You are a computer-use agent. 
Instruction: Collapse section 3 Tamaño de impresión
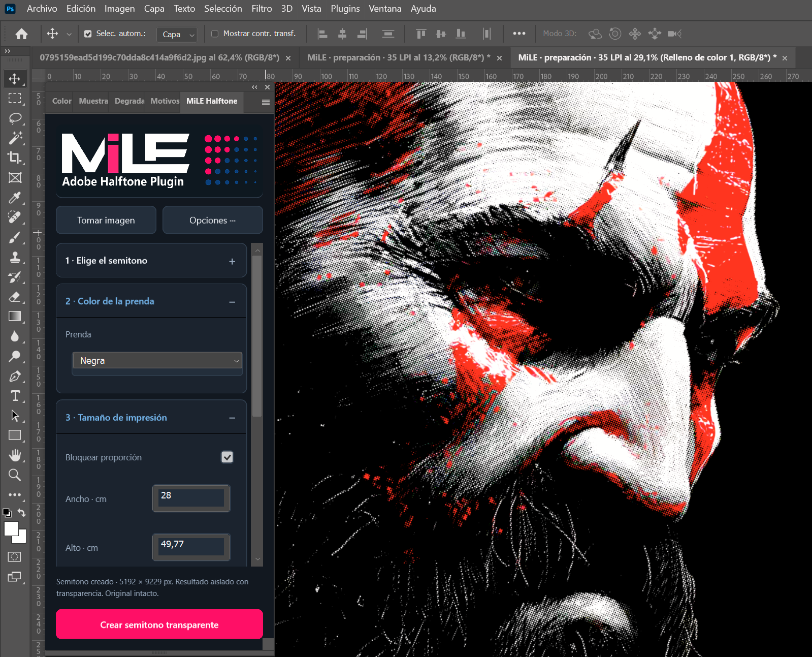tap(151, 418)
